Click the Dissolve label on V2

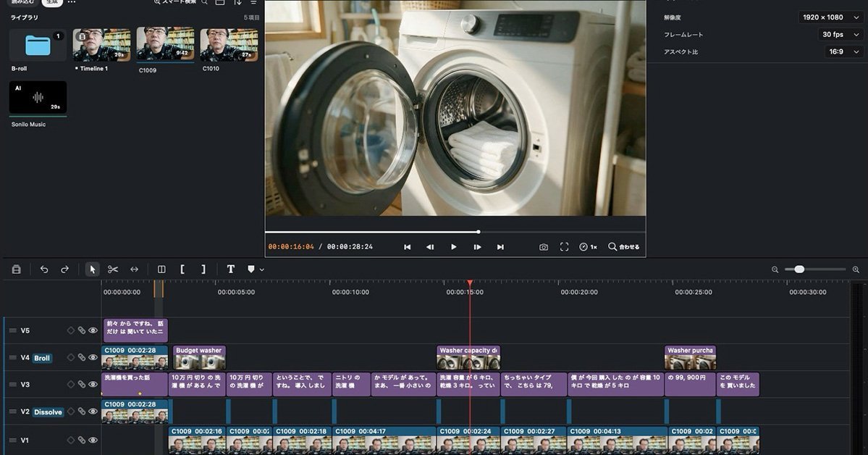pyautogui.click(x=49, y=412)
